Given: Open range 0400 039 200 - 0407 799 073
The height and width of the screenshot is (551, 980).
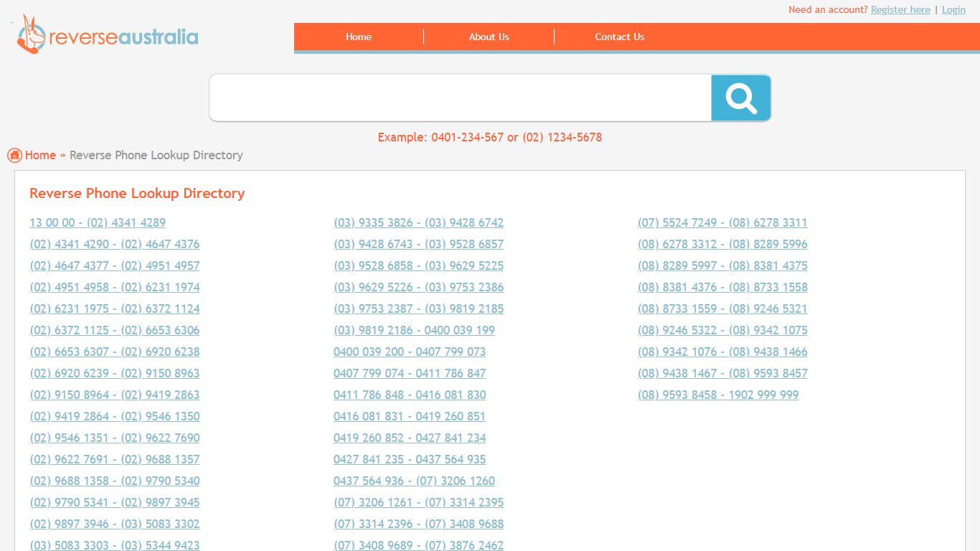Looking at the screenshot, I should tap(410, 352).
